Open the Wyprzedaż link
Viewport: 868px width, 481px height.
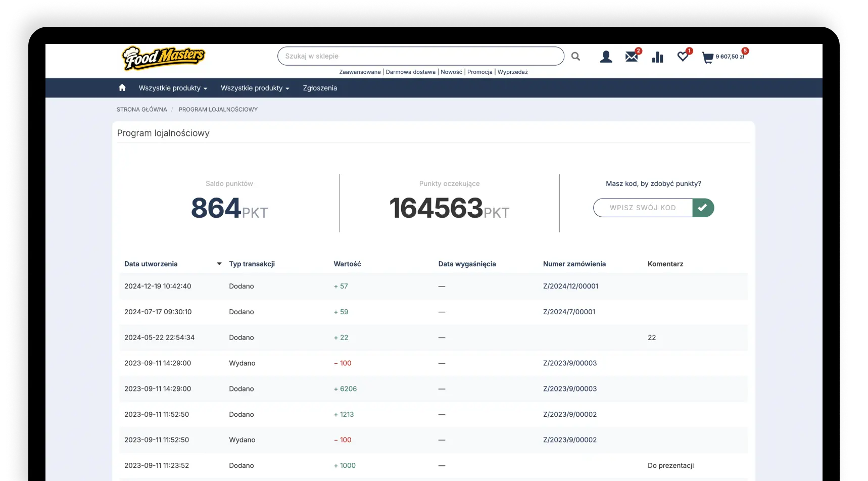(x=512, y=72)
